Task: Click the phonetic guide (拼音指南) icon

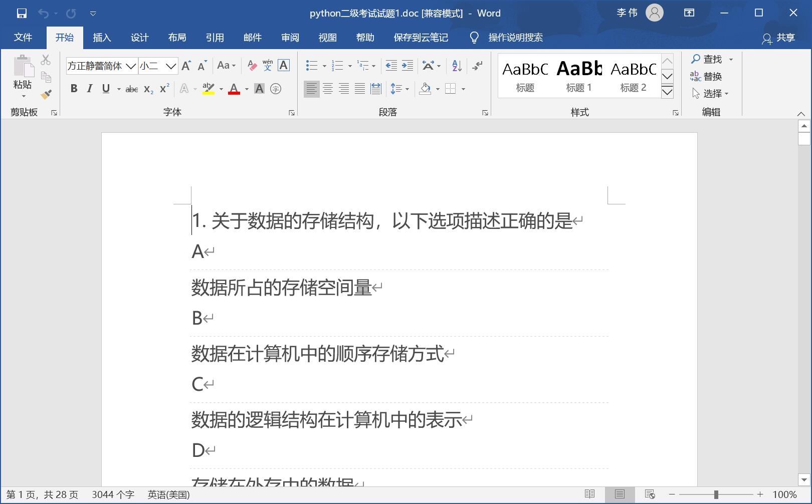Action: (267, 65)
